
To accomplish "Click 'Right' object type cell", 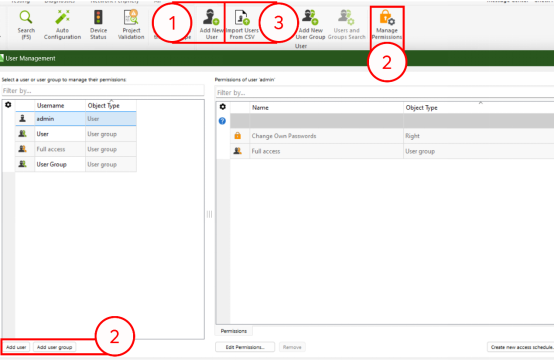I will coord(479,136).
